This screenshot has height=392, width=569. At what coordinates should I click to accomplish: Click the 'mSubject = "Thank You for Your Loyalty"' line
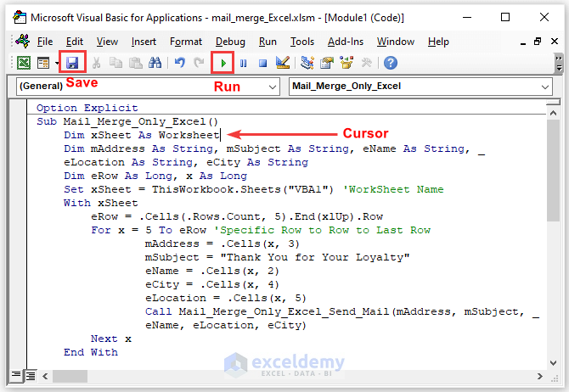(277, 257)
